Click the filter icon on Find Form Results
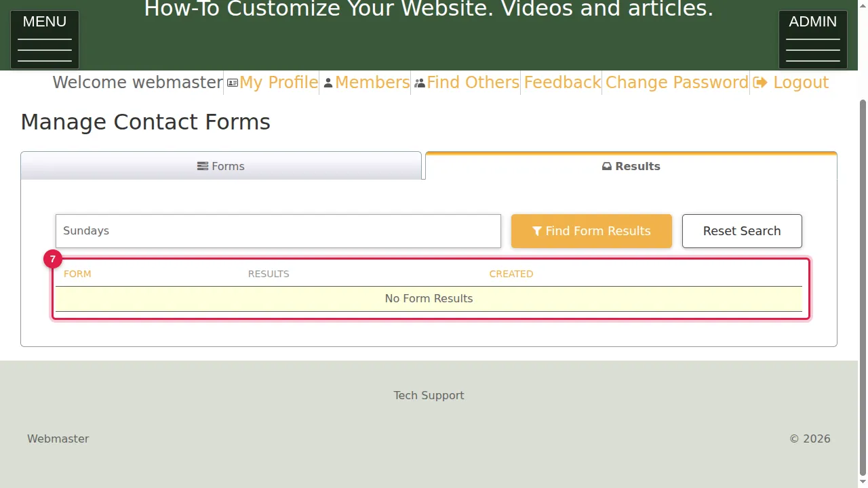 537,231
